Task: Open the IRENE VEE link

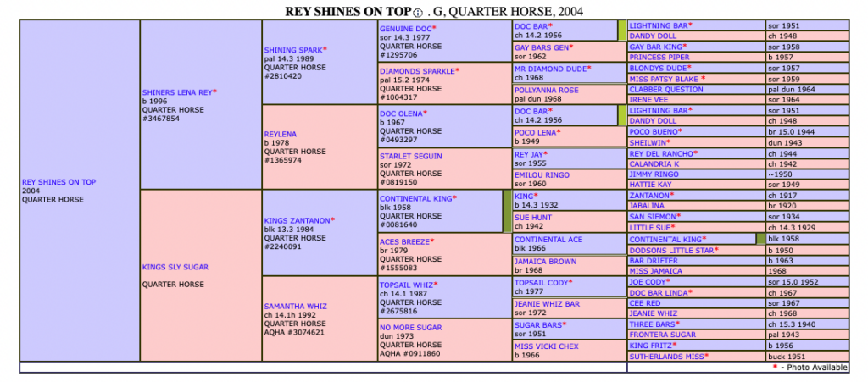Action: coord(648,100)
